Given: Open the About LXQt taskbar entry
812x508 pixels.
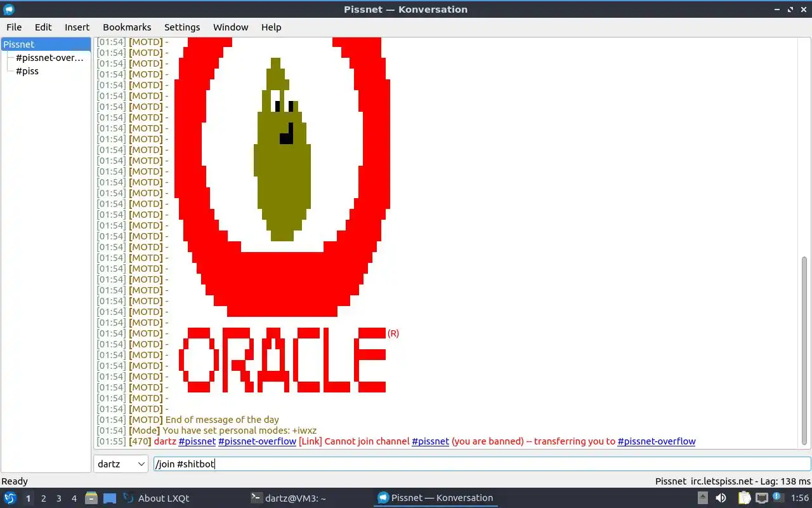Looking at the screenshot, I should (x=156, y=498).
